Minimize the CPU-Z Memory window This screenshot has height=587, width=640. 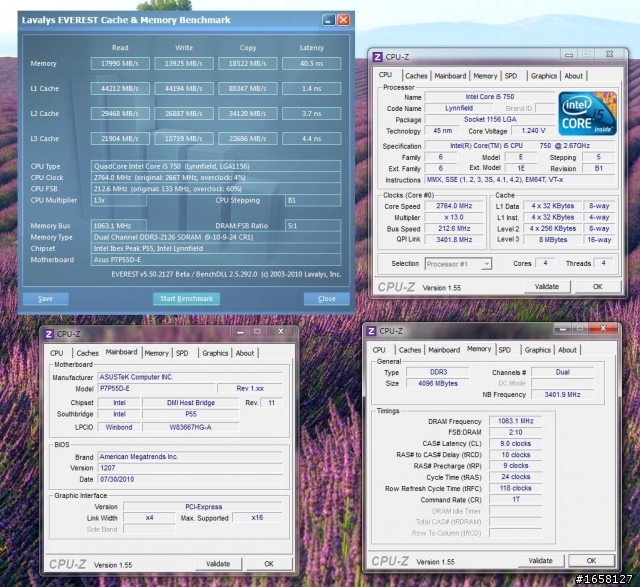(x=563, y=328)
